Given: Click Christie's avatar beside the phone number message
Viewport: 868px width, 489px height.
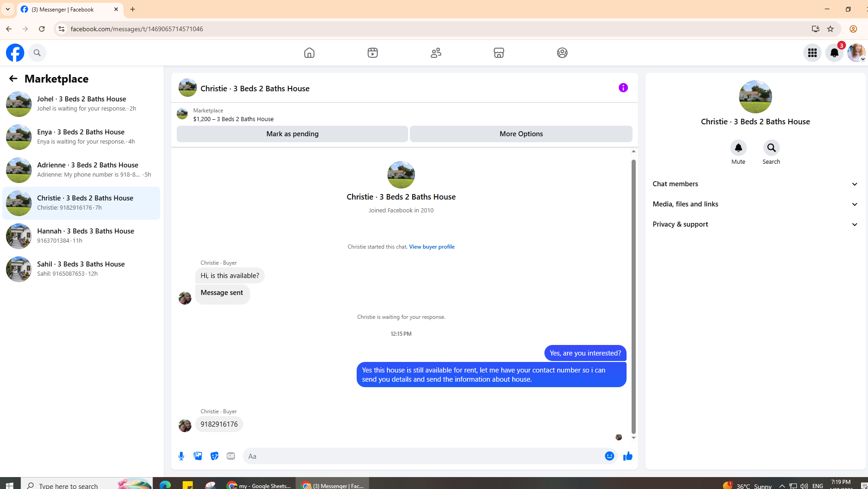Looking at the screenshot, I should (x=185, y=426).
